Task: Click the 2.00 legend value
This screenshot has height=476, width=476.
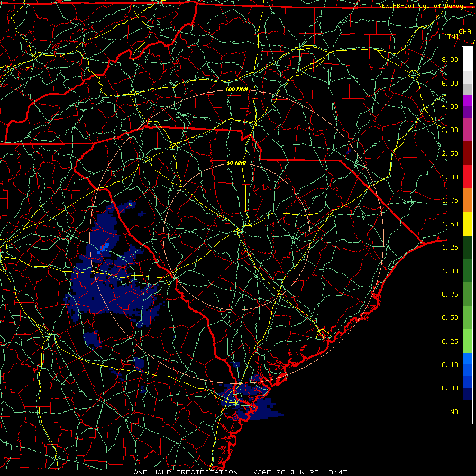Action: coord(450,177)
